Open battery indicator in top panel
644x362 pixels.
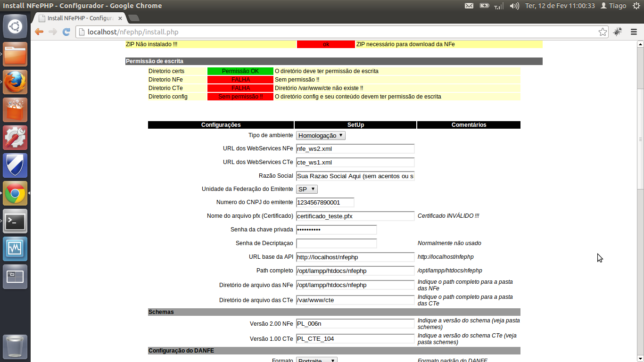coord(484,6)
